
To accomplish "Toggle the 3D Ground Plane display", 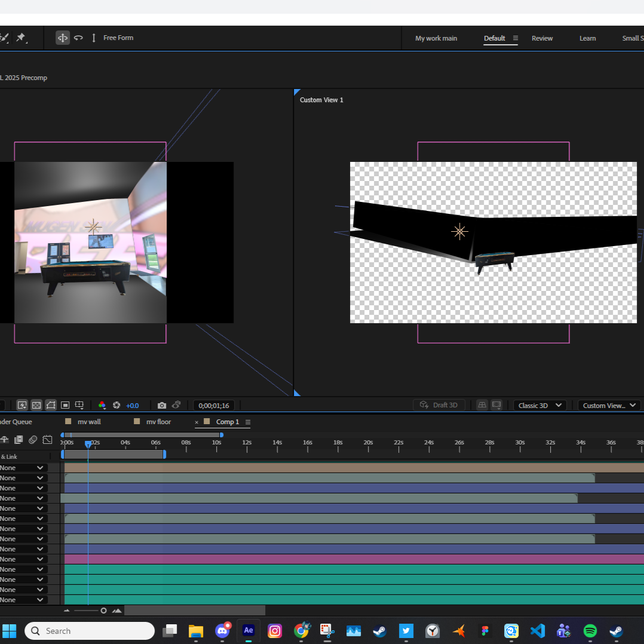I will 482,405.
